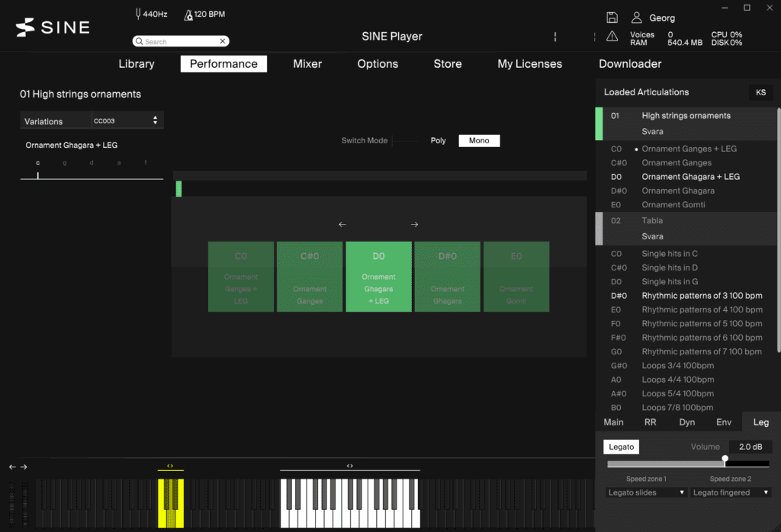Image resolution: width=781 pixels, height=532 pixels.
Task: Open the Library tab
Action: [137, 64]
